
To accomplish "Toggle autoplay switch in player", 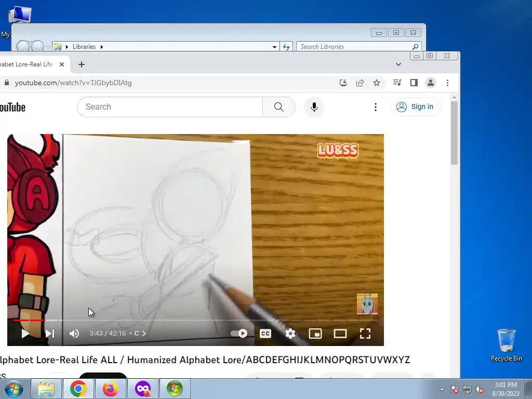I will [x=239, y=334].
